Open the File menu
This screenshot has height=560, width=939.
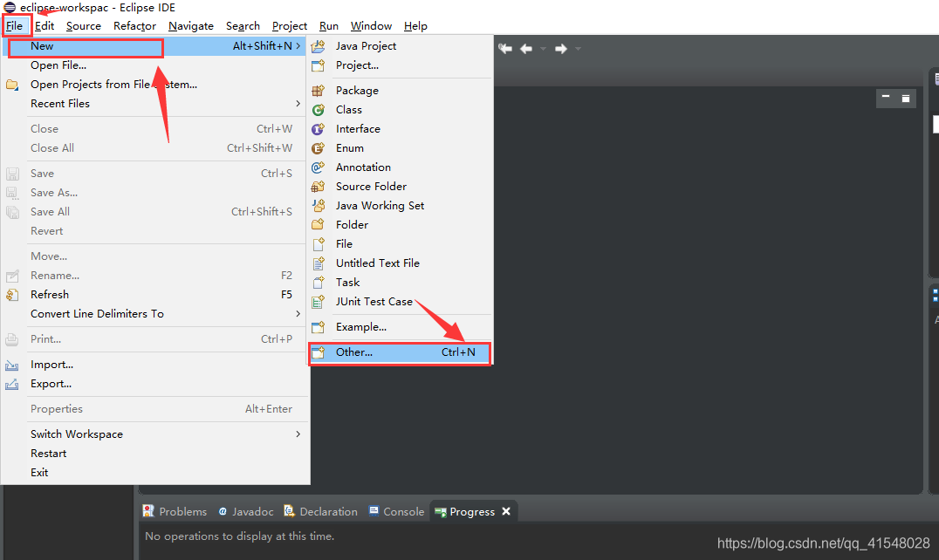(x=14, y=25)
